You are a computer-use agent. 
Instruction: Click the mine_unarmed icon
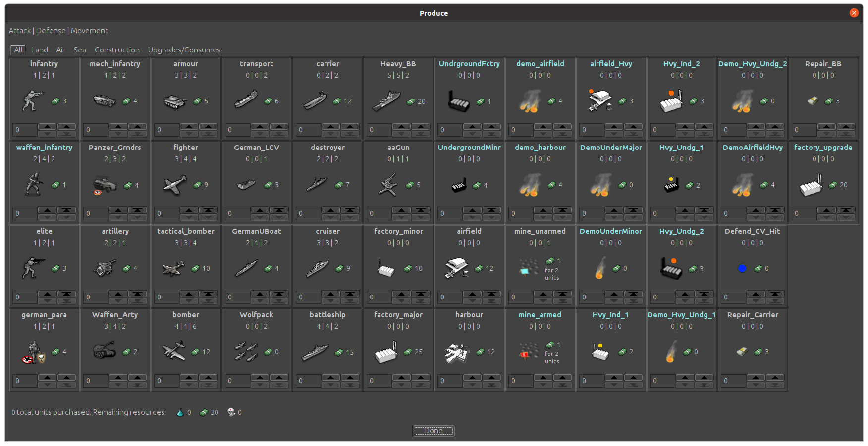tap(529, 268)
